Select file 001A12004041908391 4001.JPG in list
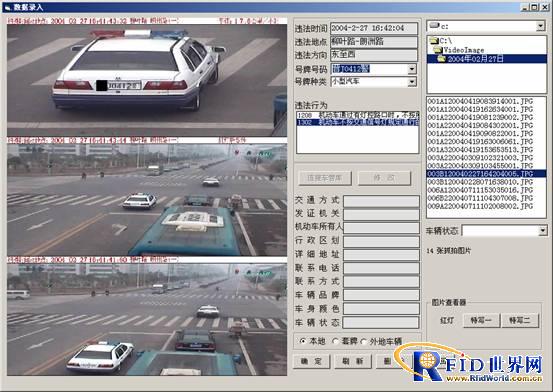553x392 pixels. pos(480,101)
